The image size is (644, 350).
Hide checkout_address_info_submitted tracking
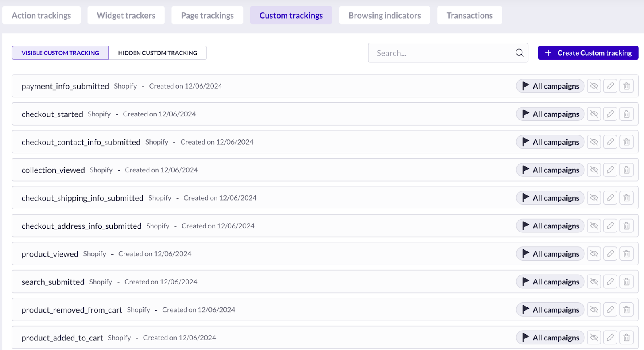click(594, 226)
